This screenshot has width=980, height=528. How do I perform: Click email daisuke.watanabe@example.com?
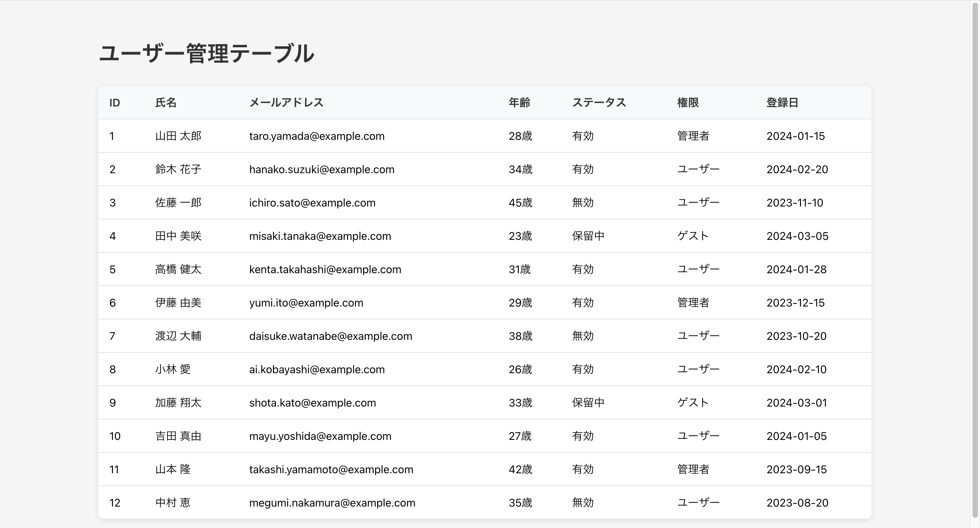click(330, 336)
